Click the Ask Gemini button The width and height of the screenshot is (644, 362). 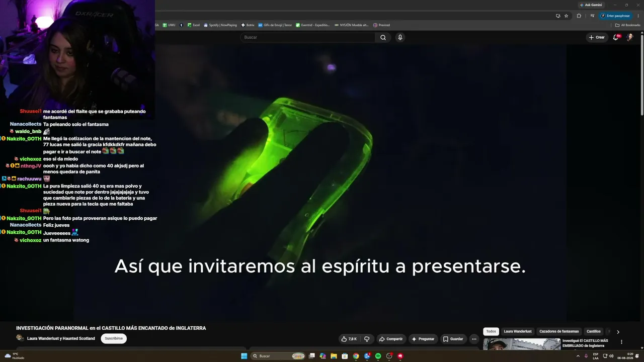click(591, 5)
